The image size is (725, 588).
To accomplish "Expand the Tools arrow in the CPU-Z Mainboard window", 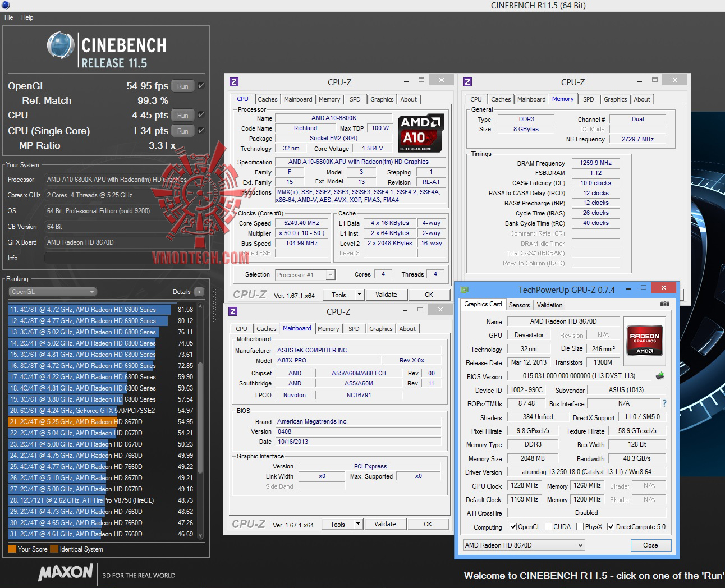I will point(359,524).
